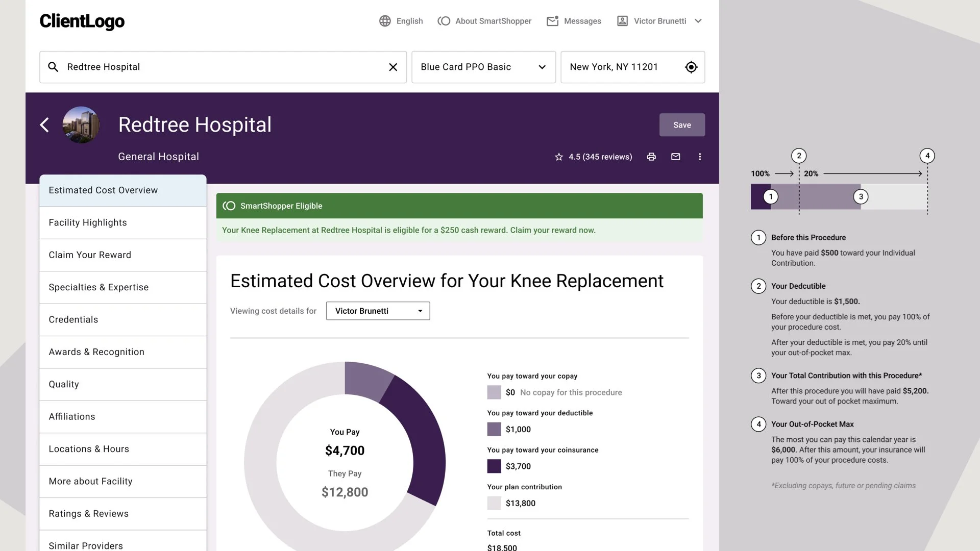This screenshot has height=551, width=980.
Task: Click the back arrow beside hospital photo
Action: [x=45, y=125]
